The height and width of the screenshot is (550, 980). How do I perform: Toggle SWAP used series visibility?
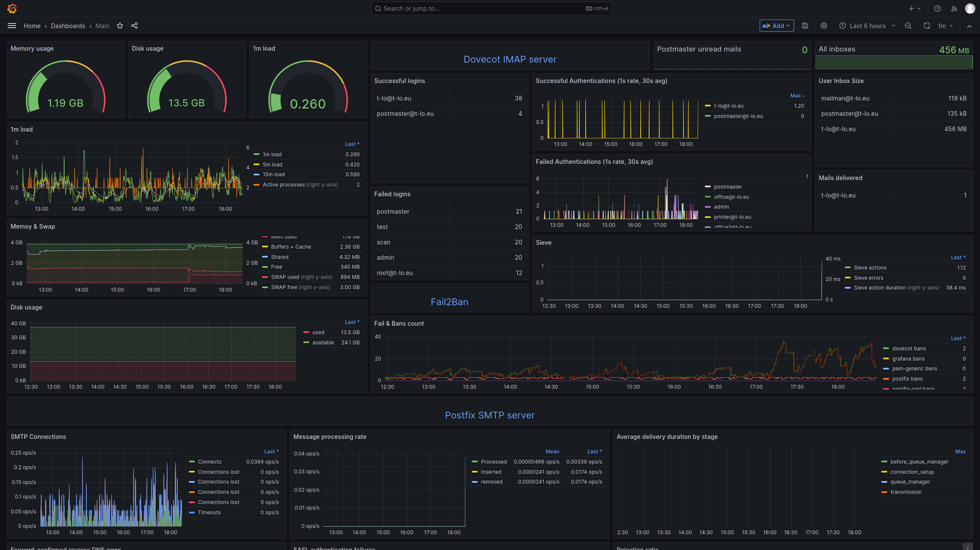coord(302,277)
